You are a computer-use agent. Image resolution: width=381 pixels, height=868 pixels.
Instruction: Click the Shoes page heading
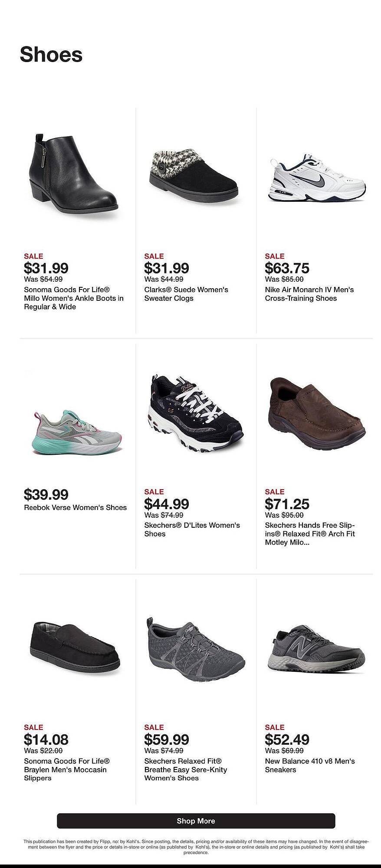click(51, 54)
